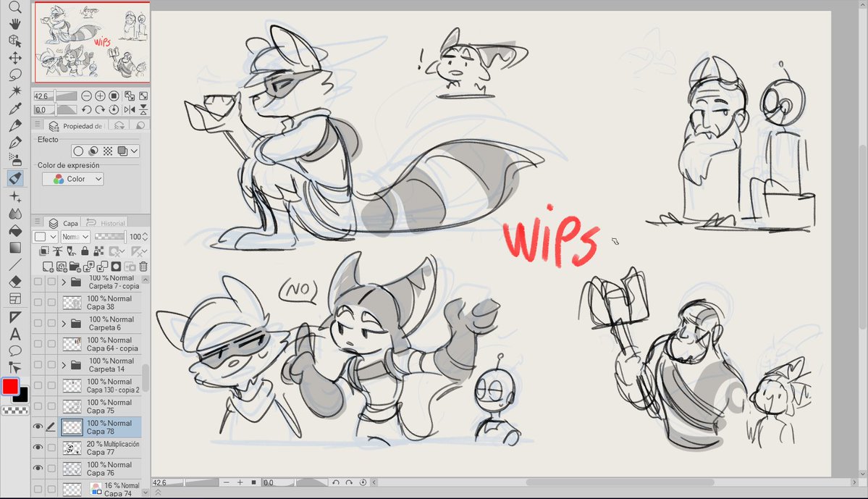This screenshot has height=499, width=868.
Task: Select the Frame border panel tool
Action: pos(15,299)
